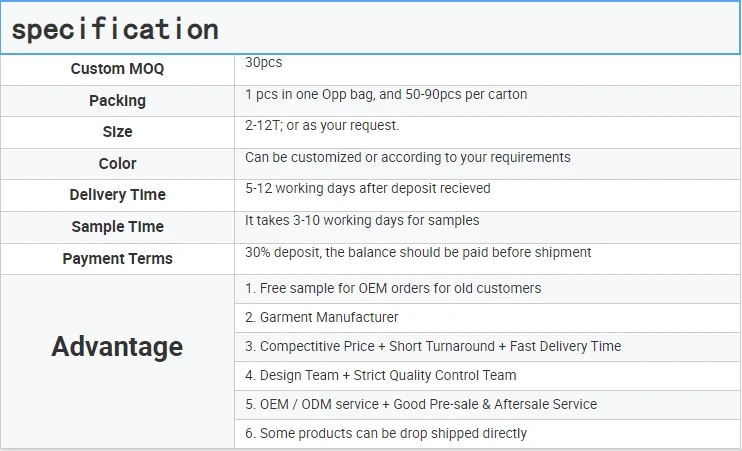Click the 30pcs value cell

click(x=264, y=62)
